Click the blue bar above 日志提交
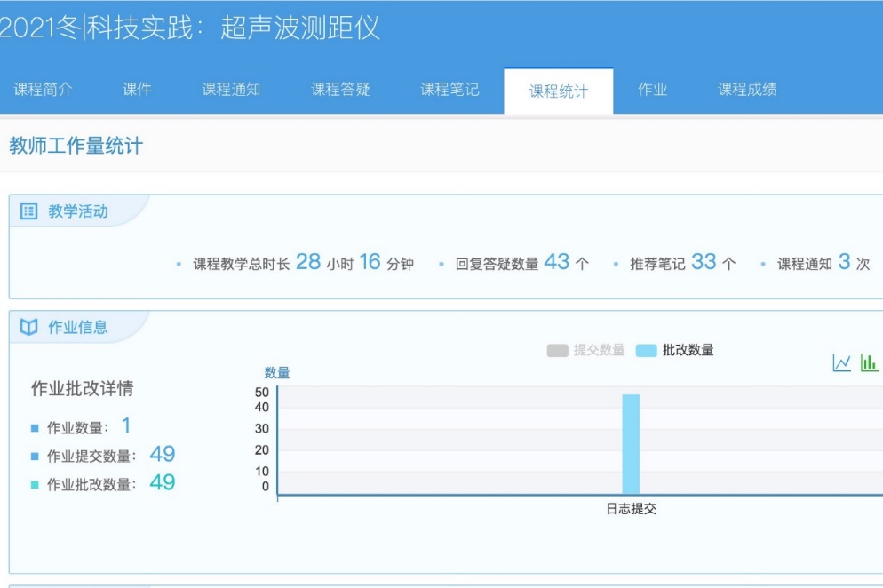The image size is (883, 588). coord(631,444)
